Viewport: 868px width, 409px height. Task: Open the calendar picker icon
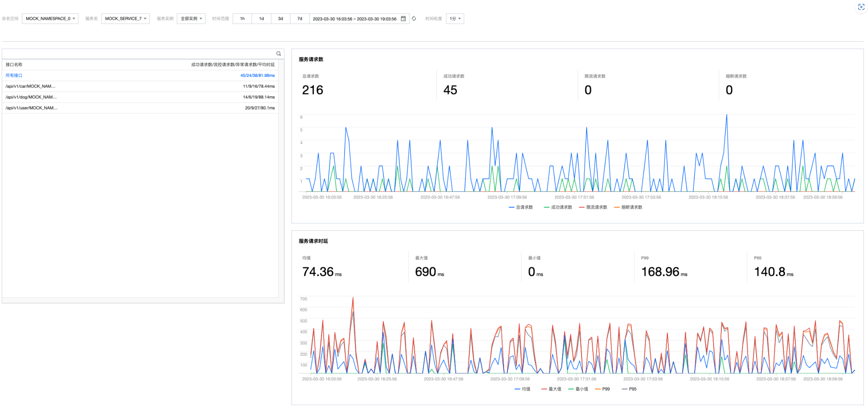403,18
